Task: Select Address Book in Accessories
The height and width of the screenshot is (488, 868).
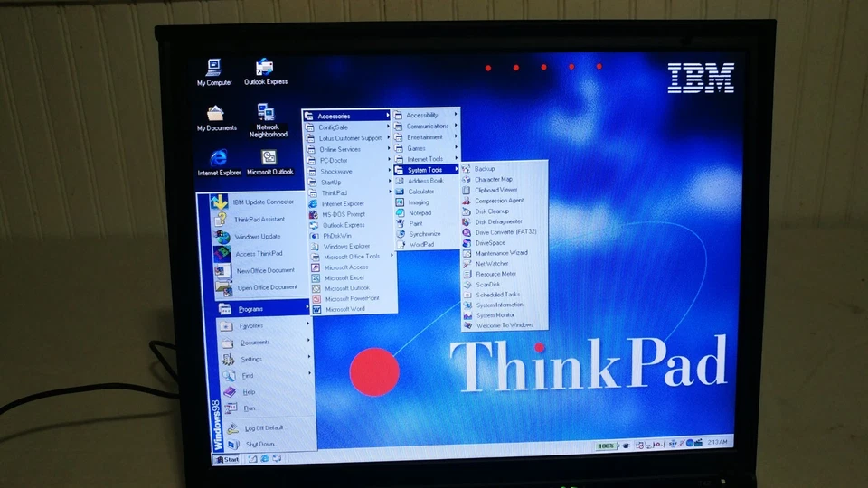Action: tap(426, 181)
